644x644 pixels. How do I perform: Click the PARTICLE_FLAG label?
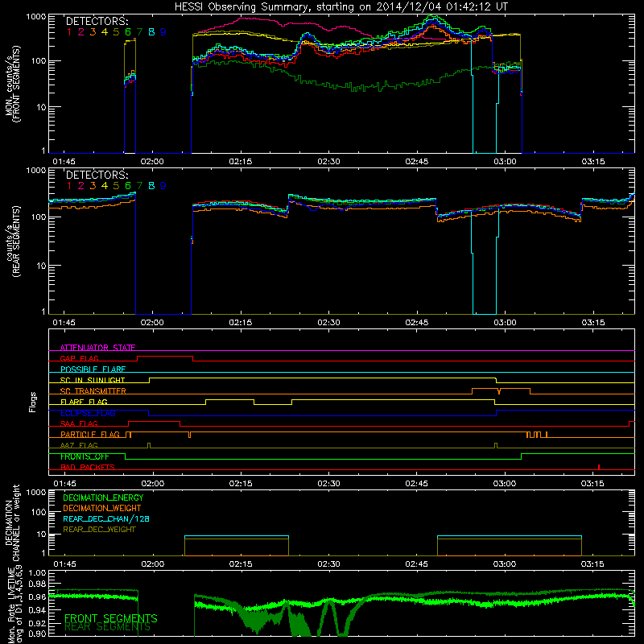point(90,435)
